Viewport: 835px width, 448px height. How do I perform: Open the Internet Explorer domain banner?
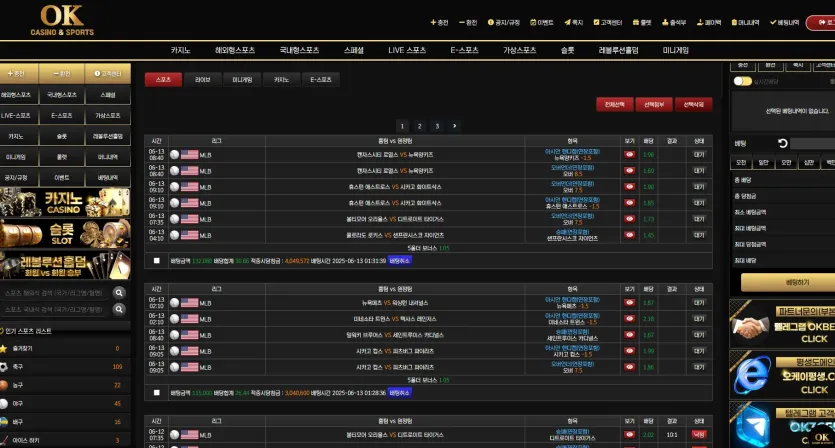782,375
